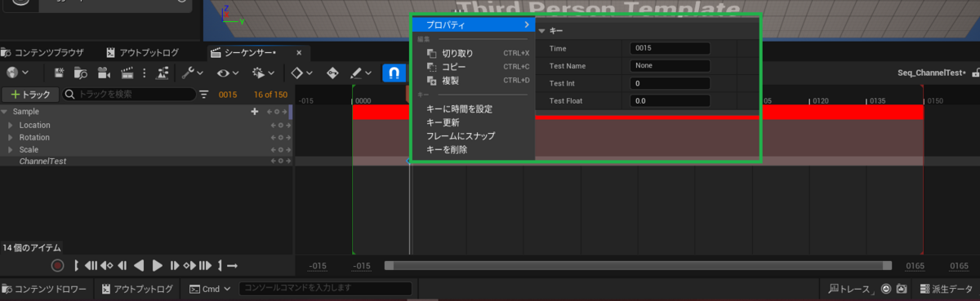Click the 16 of 150 frame counter

[x=270, y=95]
